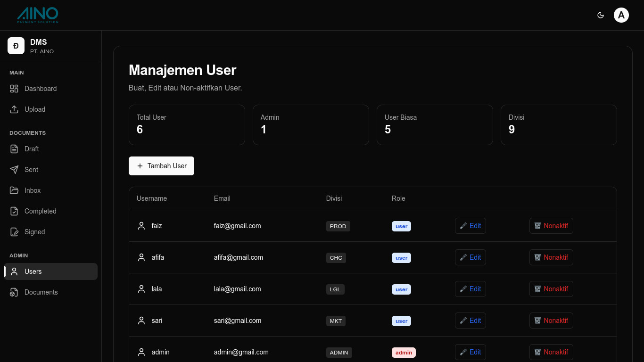
Task: Click the AINO Payment Solution logo
Action: tap(37, 15)
